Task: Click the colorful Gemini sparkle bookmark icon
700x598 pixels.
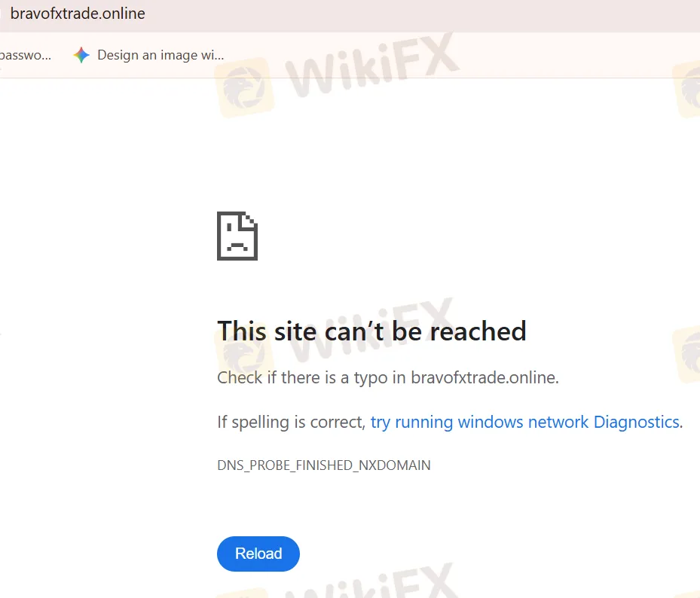Action: [x=81, y=55]
